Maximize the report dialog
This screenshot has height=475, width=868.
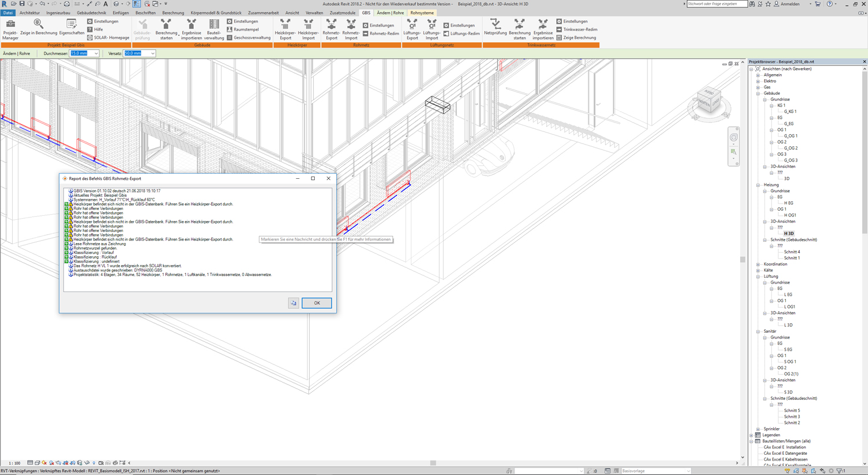[x=313, y=178]
